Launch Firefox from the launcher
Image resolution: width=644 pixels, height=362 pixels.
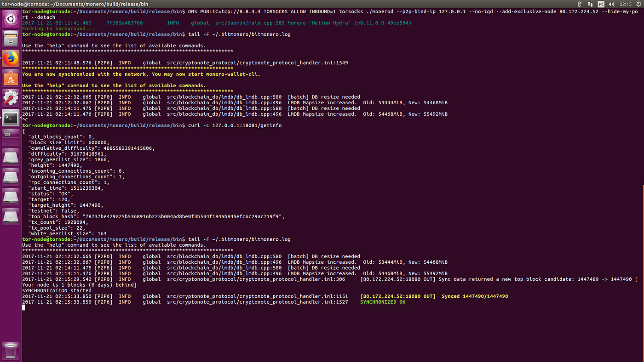[11, 58]
